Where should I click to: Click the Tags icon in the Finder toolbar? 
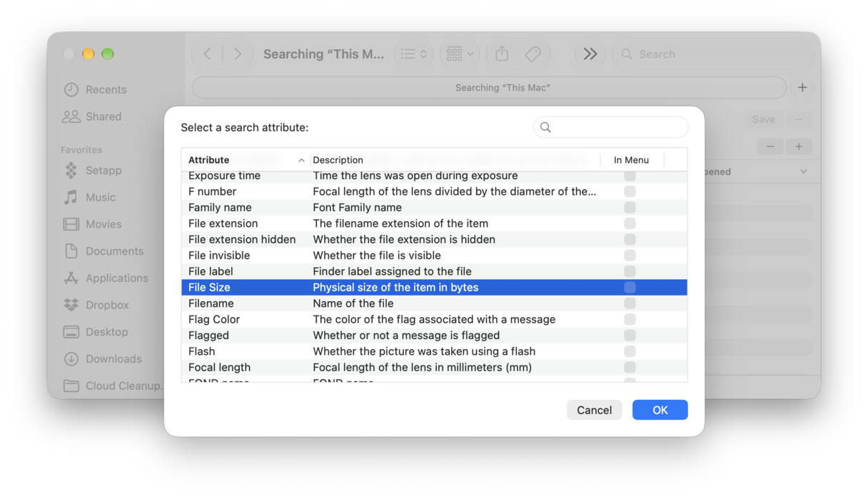tap(533, 54)
